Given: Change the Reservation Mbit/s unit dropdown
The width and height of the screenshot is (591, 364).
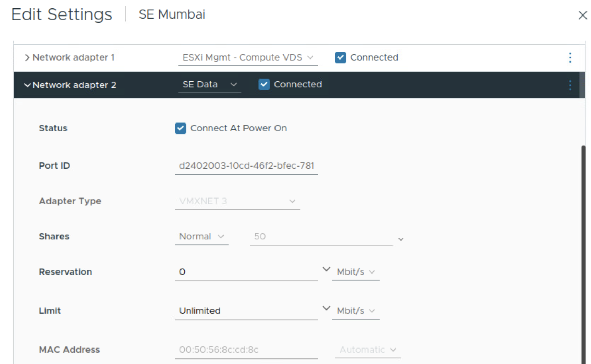Looking at the screenshot, I should coord(355,272).
